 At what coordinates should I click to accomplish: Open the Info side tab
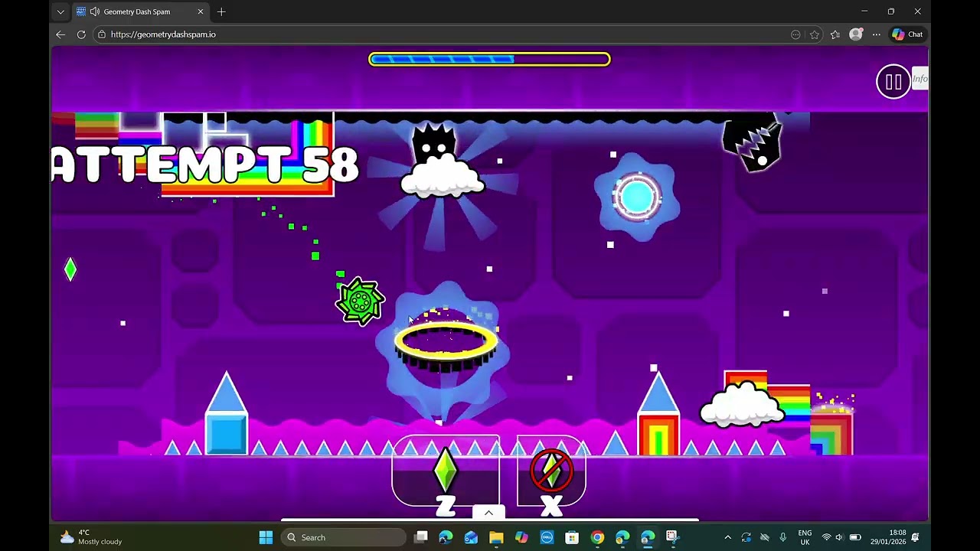[920, 79]
